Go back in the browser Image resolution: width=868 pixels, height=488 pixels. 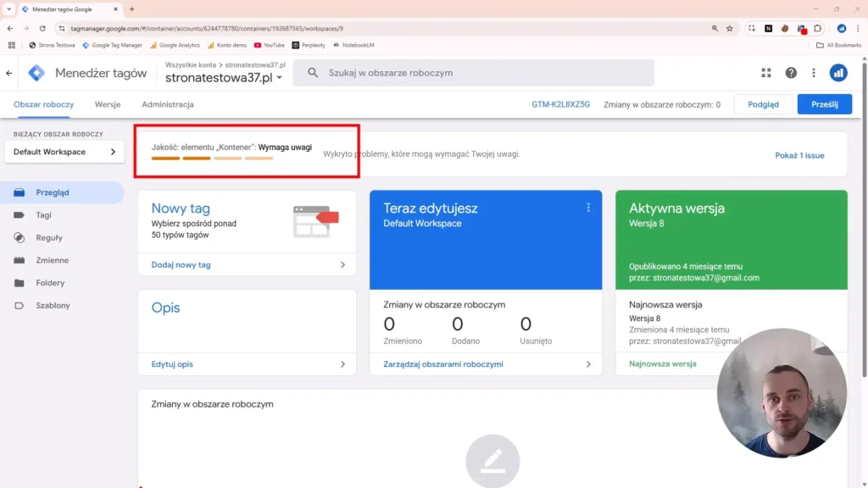(x=10, y=28)
